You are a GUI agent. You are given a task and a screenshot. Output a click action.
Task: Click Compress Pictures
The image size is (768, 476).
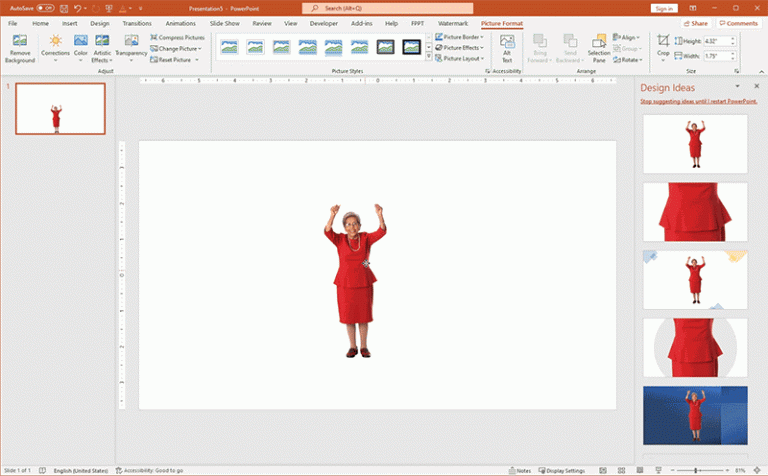tap(177, 38)
